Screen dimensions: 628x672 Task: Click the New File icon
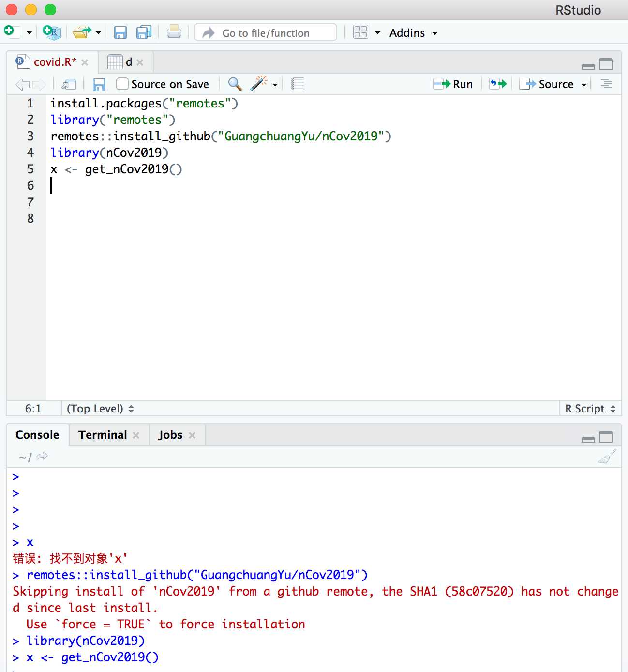pyautogui.click(x=12, y=32)
